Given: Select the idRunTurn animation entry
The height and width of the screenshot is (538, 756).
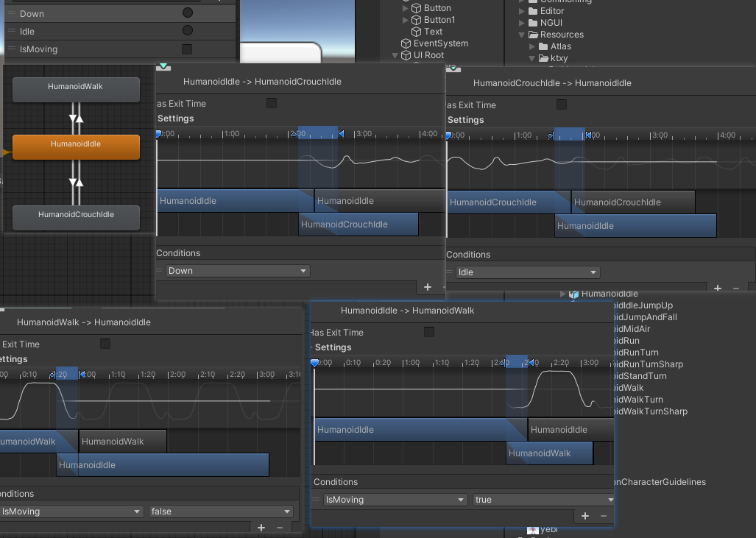Looking at the screenshot, I should tap(636, 353).
